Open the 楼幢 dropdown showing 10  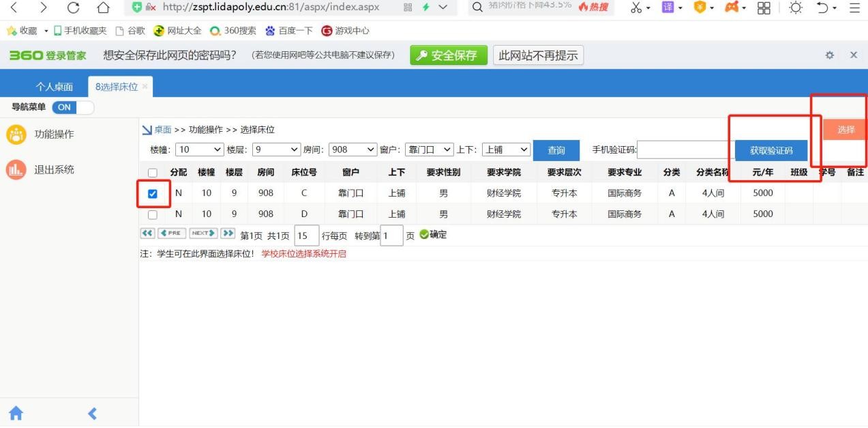pyautogui.click(x=200, y=149)
